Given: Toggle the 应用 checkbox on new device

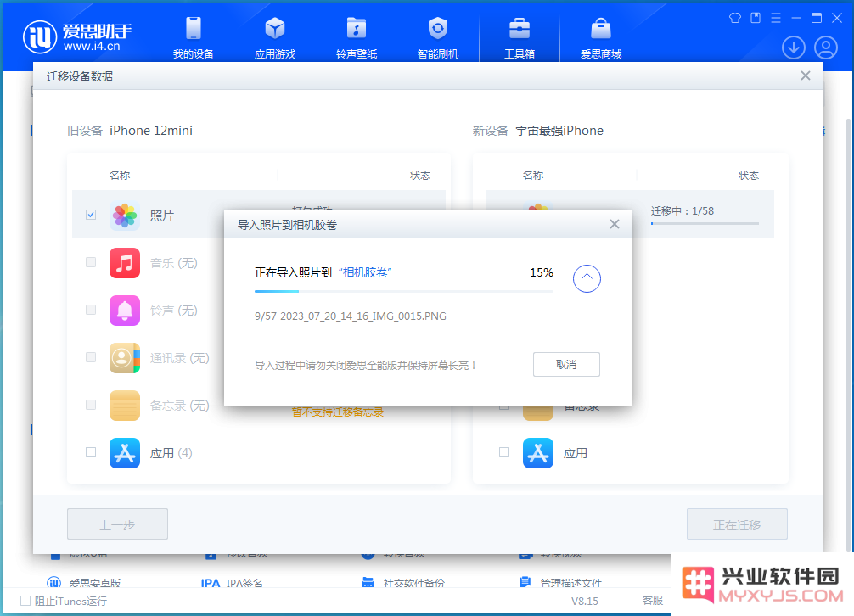Looking at the screenshot, I should [504, 452].
